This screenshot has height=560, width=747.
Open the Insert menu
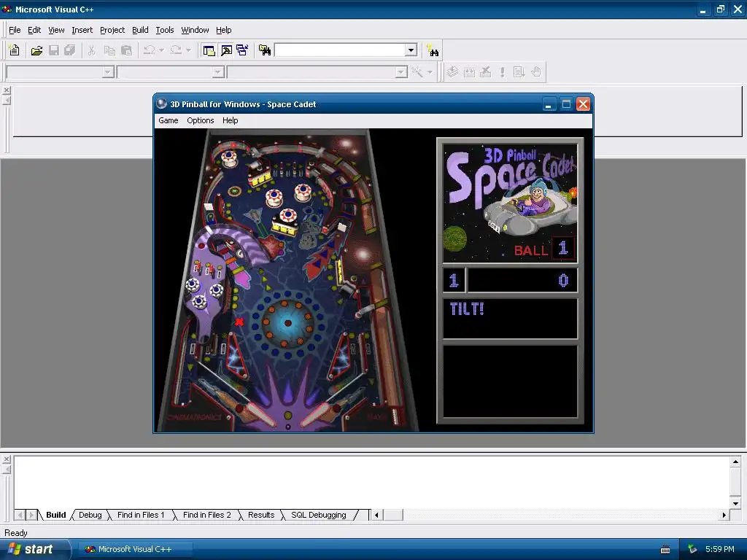82,30
